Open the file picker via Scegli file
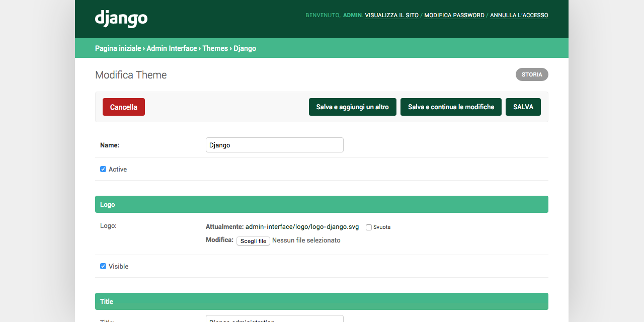This screenshot has width=644, height=322. pyautogui.click(x=253, y=240)
